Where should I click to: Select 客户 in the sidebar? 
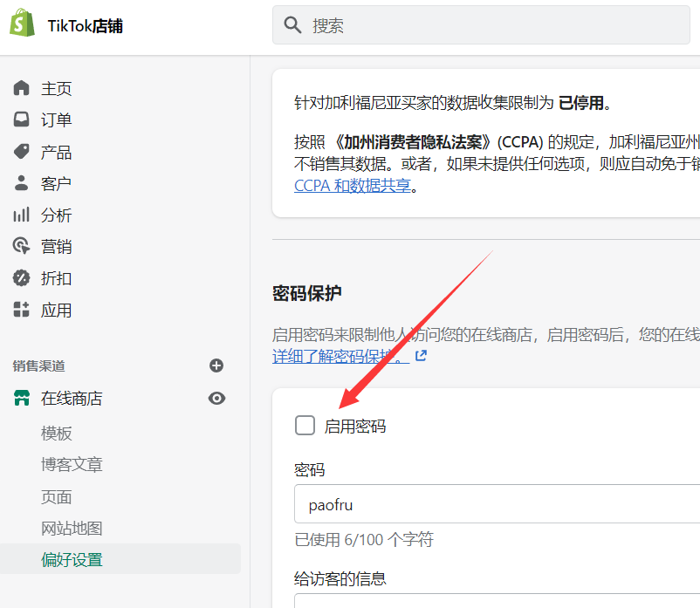56,184
